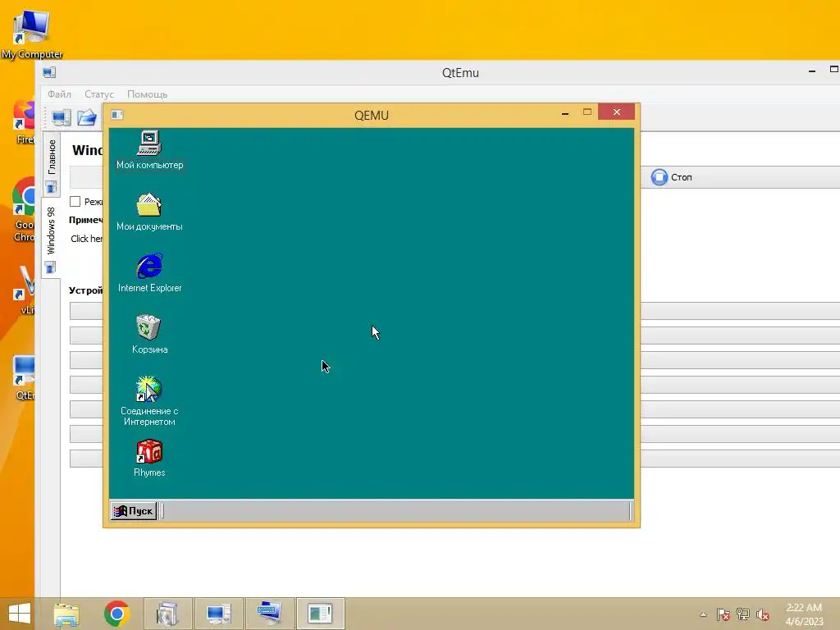Minimize the QtEmu window
Image resolution: width=840 pixels, height=630 pixels.
click(812, 71)
